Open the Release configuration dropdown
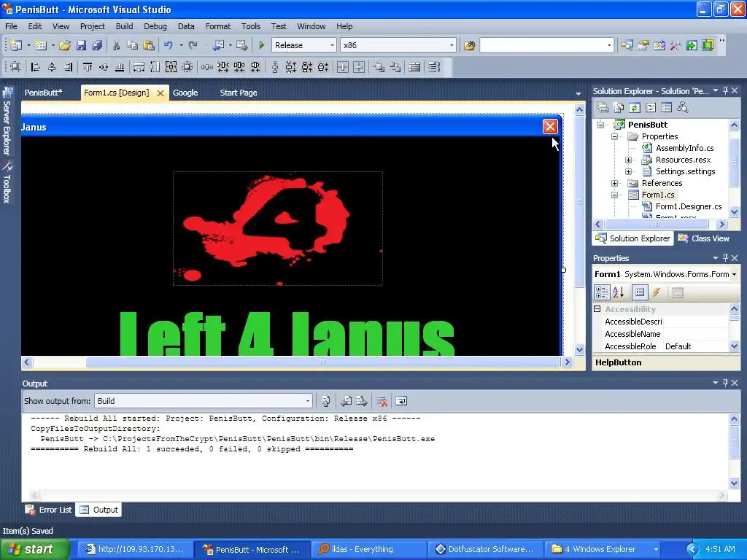 click(x=332, y=45)
